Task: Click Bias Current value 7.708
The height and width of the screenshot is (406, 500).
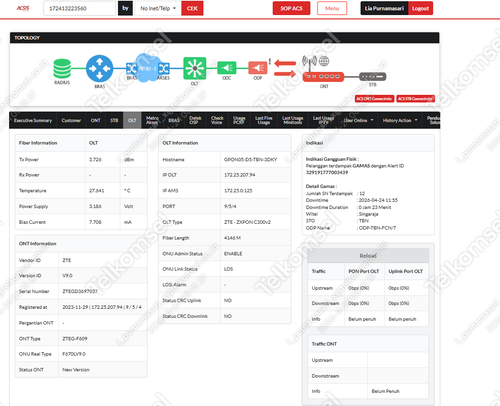Action: (x=95, y=222)
